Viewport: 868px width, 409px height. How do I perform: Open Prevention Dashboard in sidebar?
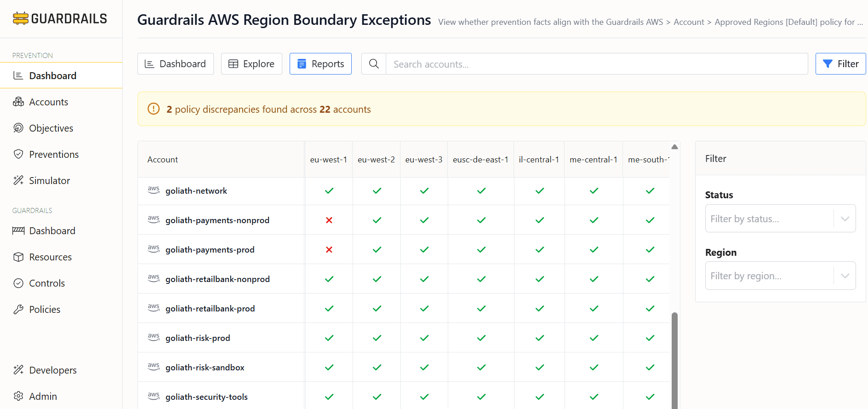[x=61, y=75]
